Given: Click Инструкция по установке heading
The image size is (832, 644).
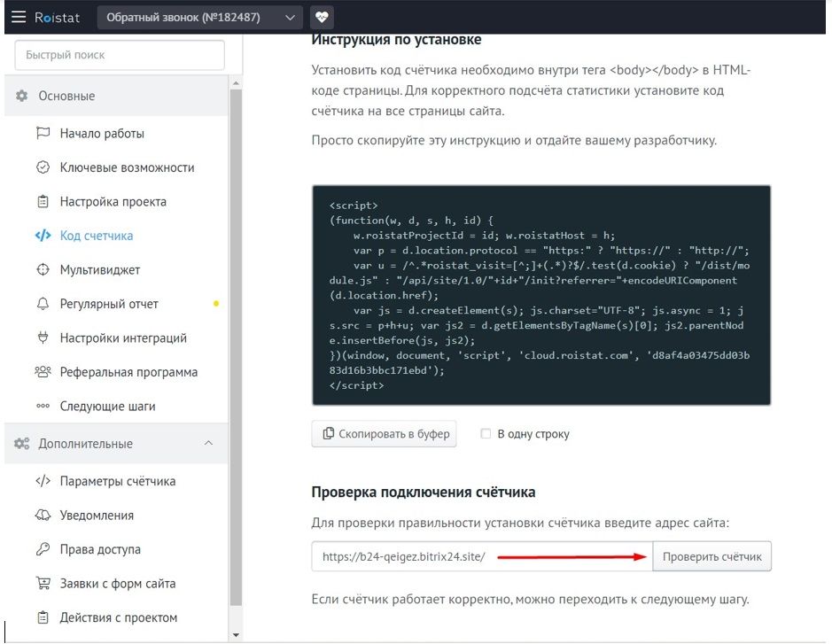Looking at the screenshot, I should coord(396,39).
